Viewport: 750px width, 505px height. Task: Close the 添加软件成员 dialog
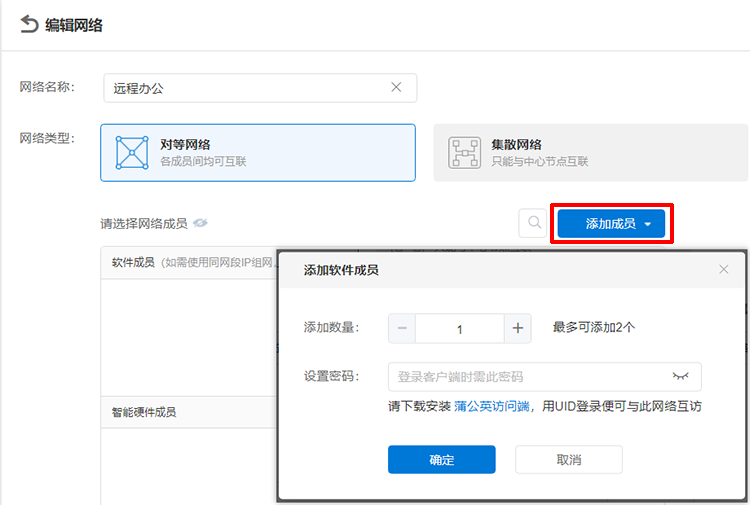point(723,269)
